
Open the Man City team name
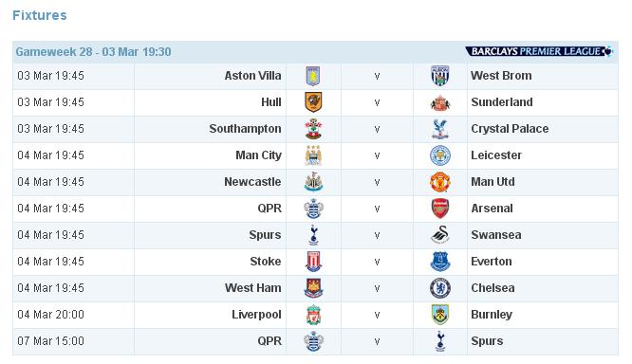click(258, 155)
